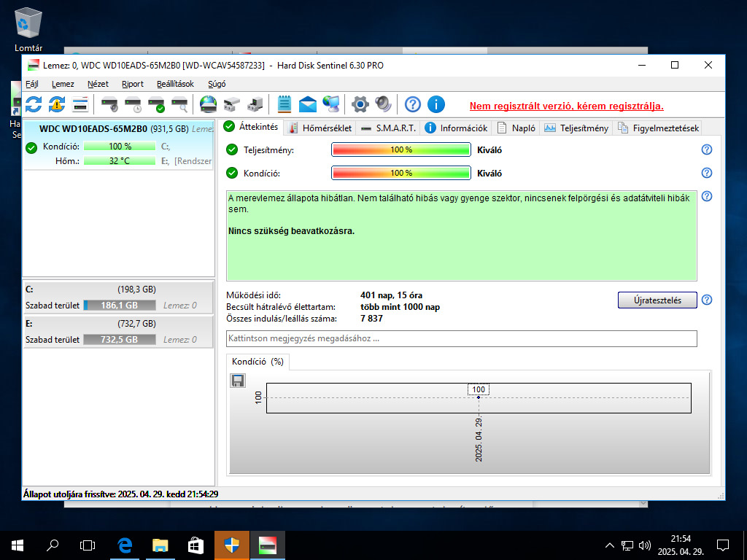Click the network drive toolbar icon
Viewport: 747px width, 560px height.
coord(231,104)
